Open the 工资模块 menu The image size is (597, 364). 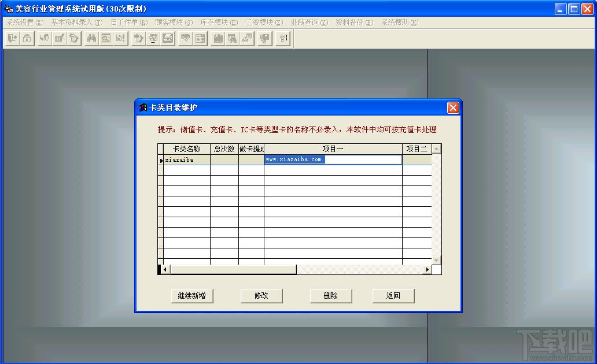(x=264, y=23)
